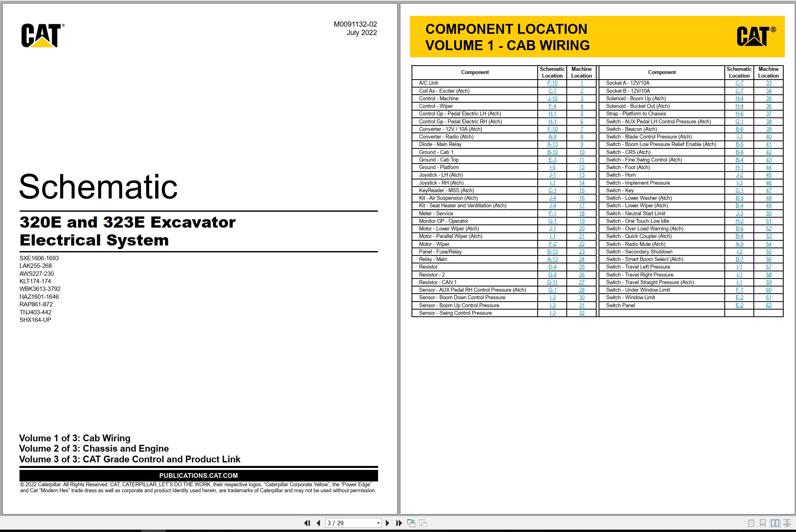Image resolution: width=796 pixels, height=532 pixels.
Task: Click machine location 11 for Ground - Cab Top
Action: (581, 160)
